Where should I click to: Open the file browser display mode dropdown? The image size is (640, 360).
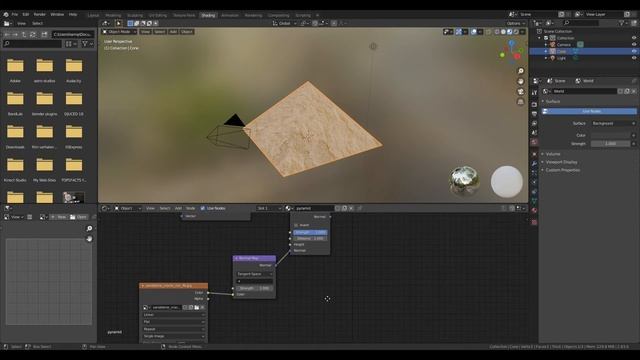click(71, 44)
